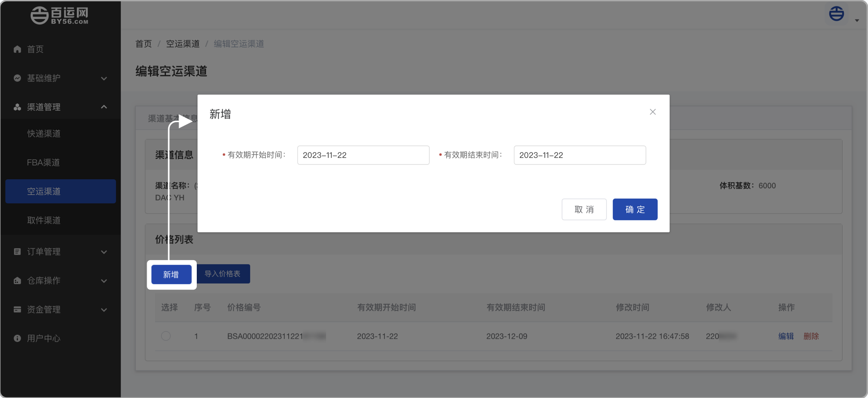Click the 仓库操作 sidebar icon
This screenshot has height=398, width=868.
coord(17,281)
